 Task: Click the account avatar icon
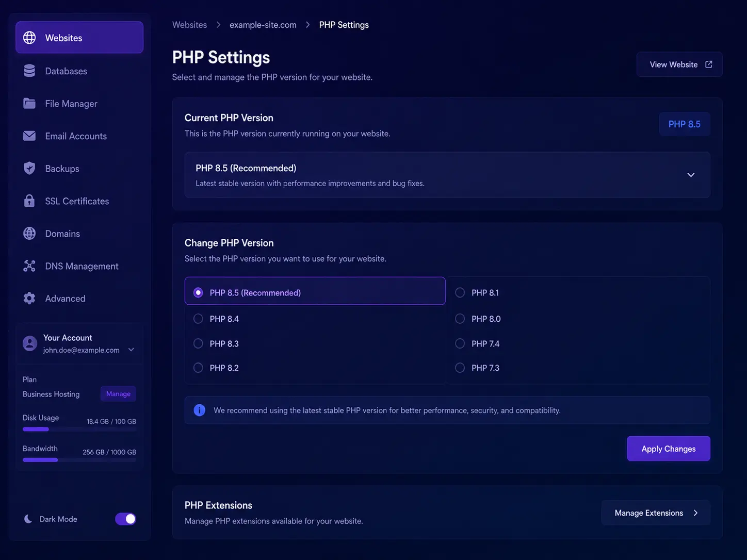click(x=30, y=343)
